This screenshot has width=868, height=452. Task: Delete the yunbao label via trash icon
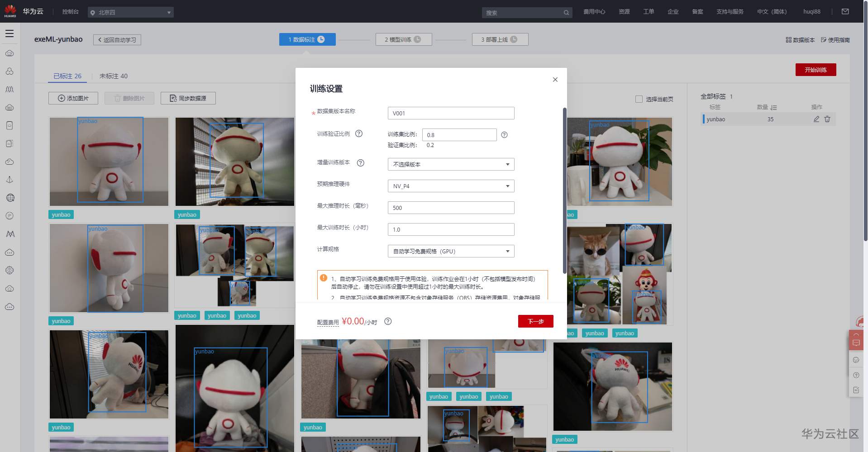(827, 119)
